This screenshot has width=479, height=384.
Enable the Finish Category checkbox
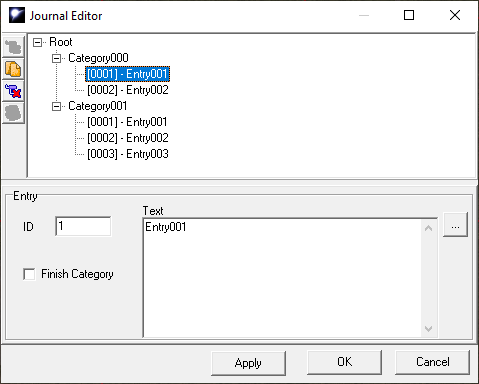pos(29,274)
